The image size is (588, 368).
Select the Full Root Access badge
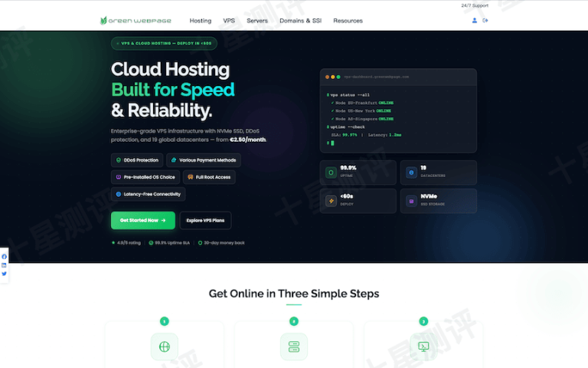pos(209,177)
